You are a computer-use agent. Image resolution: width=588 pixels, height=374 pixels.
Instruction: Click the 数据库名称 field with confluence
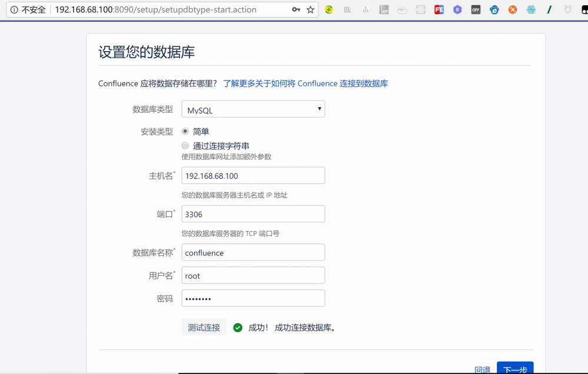point(253,252)
